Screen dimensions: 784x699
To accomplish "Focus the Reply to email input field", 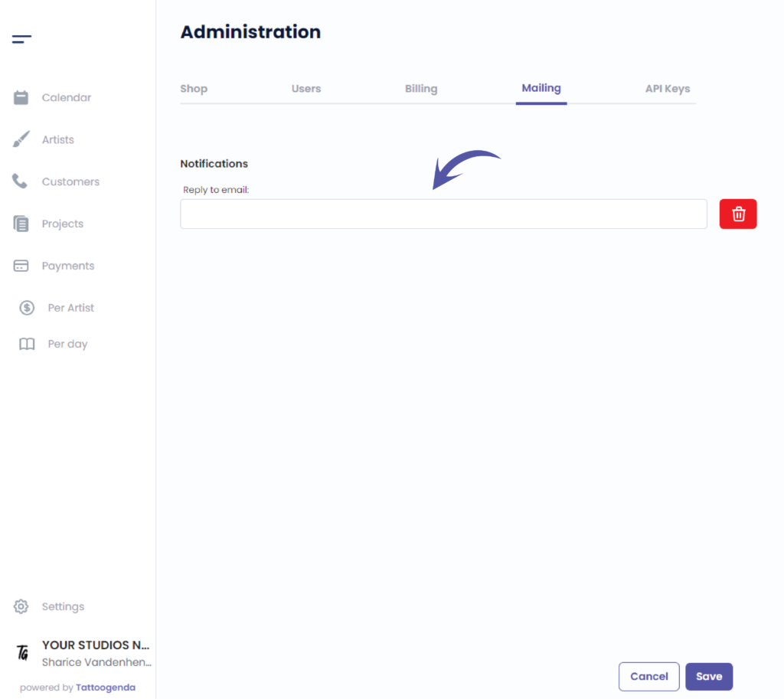I will [443, 214].
